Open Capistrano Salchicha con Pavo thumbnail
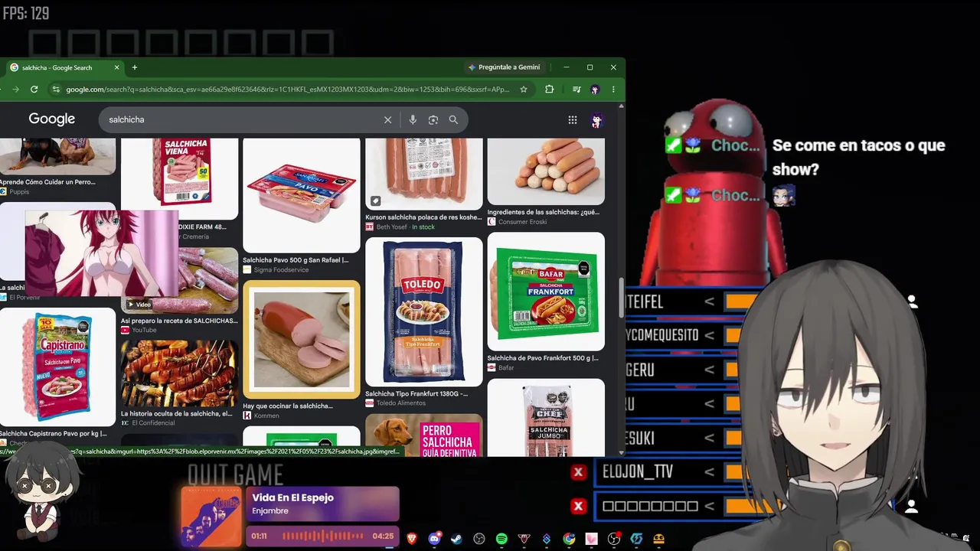Screen dimensions: 980x551 click(x=57, y=367)
